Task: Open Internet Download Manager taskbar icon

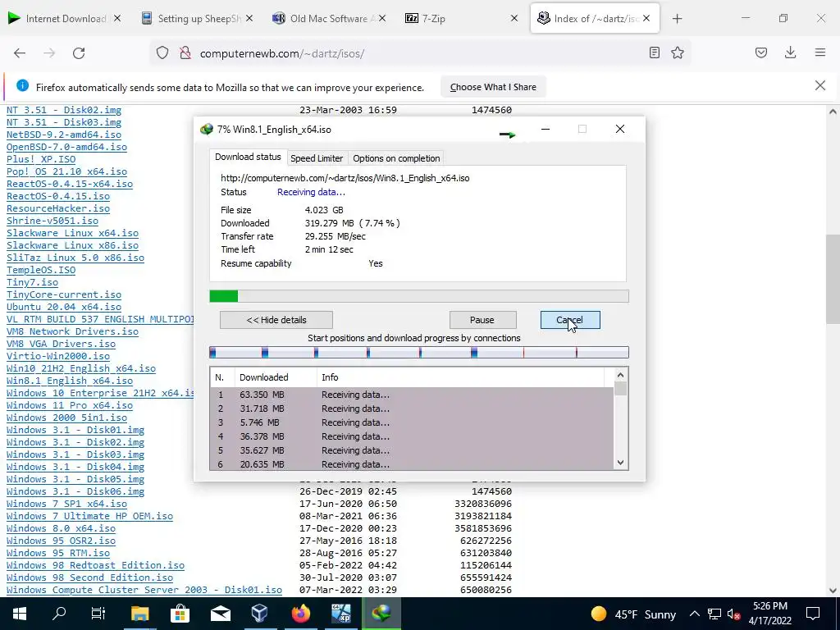Action: click(381, 614)
